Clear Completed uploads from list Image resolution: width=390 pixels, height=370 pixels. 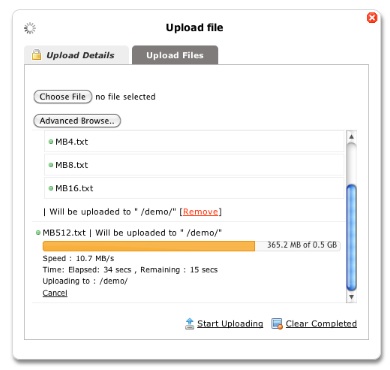321,324
